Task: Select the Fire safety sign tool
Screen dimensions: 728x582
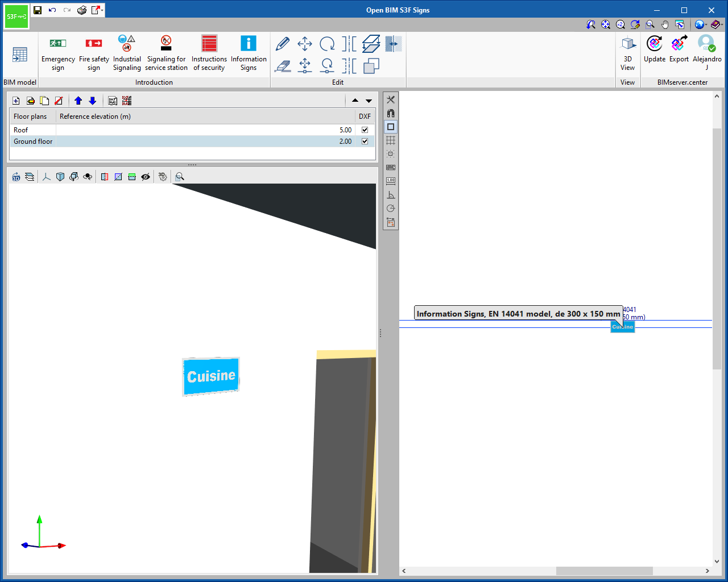Action: click(94, 53)
